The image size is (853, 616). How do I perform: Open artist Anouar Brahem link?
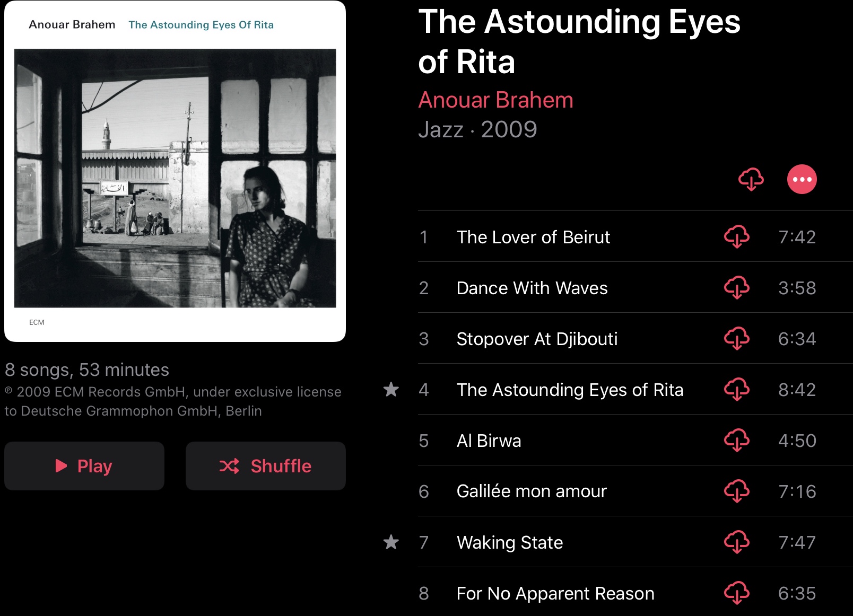click(x=495, y=100)
